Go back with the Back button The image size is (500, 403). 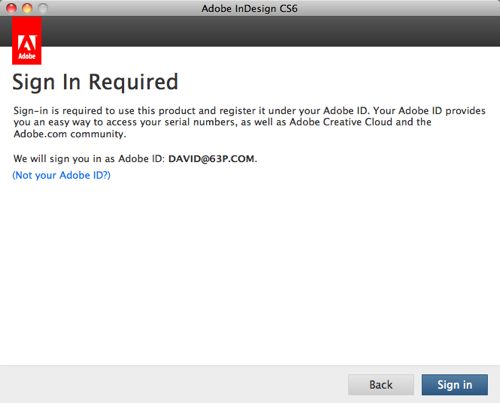point(381,385)
